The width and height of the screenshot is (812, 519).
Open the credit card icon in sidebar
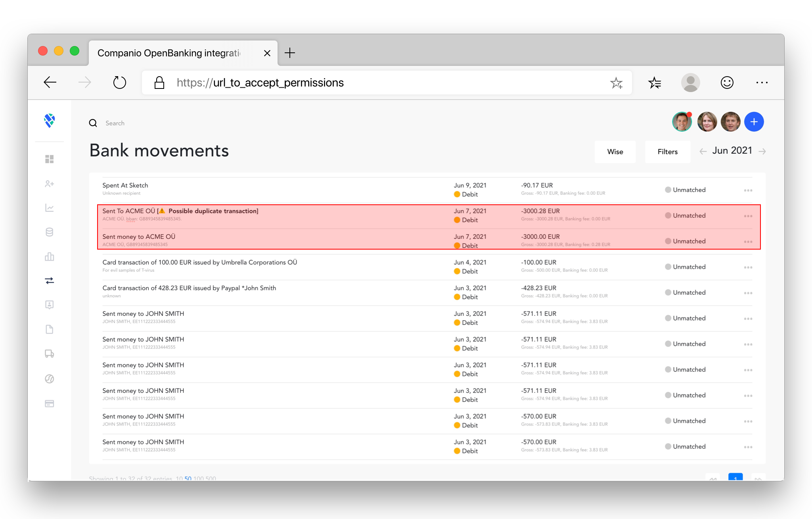[49, 404]
